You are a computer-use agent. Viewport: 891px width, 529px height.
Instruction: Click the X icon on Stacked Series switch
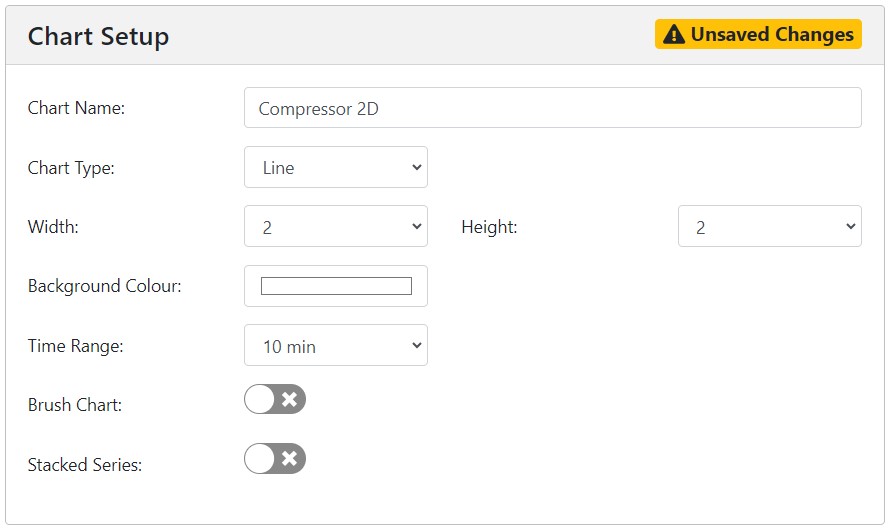(289, 459)
